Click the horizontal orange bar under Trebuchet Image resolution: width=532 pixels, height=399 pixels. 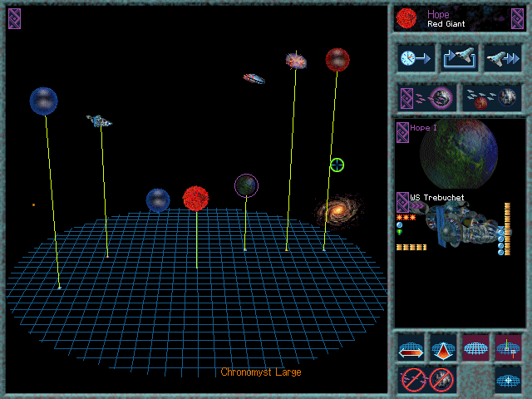(x=411, y=248)
